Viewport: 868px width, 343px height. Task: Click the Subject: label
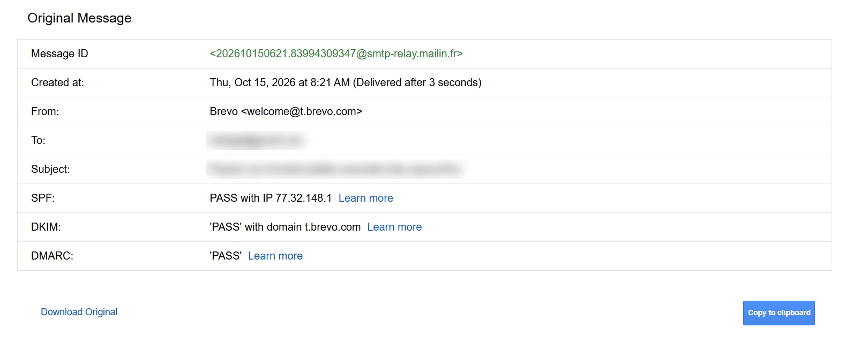(50, 169)
